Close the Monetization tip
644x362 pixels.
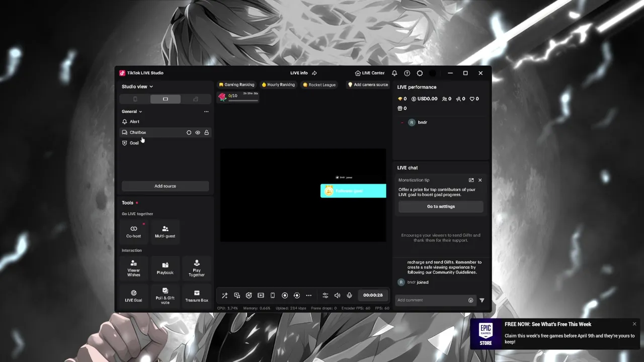point(480,180)
